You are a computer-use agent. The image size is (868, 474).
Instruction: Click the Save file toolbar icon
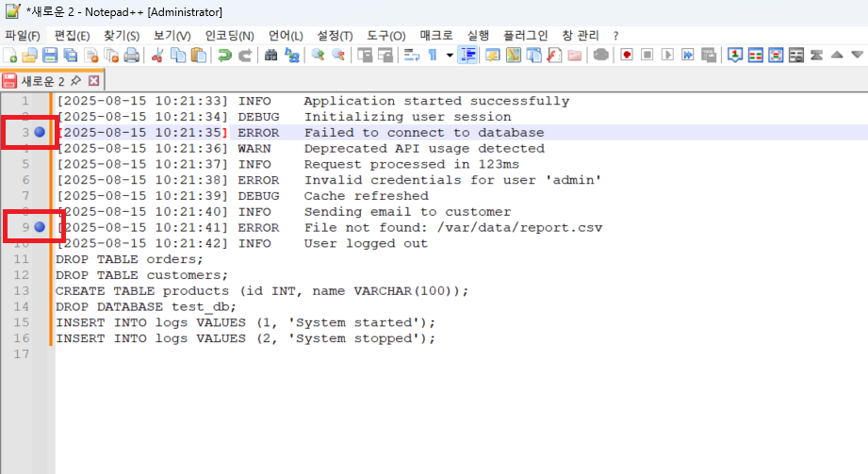(x=50, y=56)
